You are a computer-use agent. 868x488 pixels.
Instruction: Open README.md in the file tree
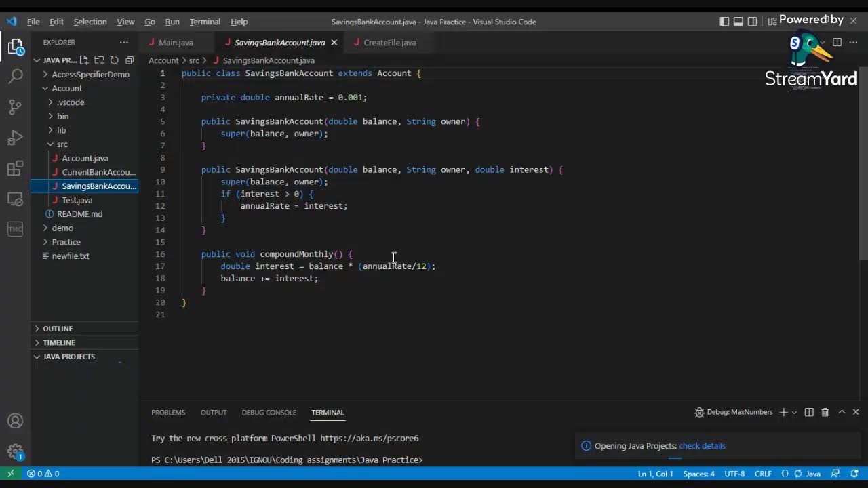pos(84,214)
